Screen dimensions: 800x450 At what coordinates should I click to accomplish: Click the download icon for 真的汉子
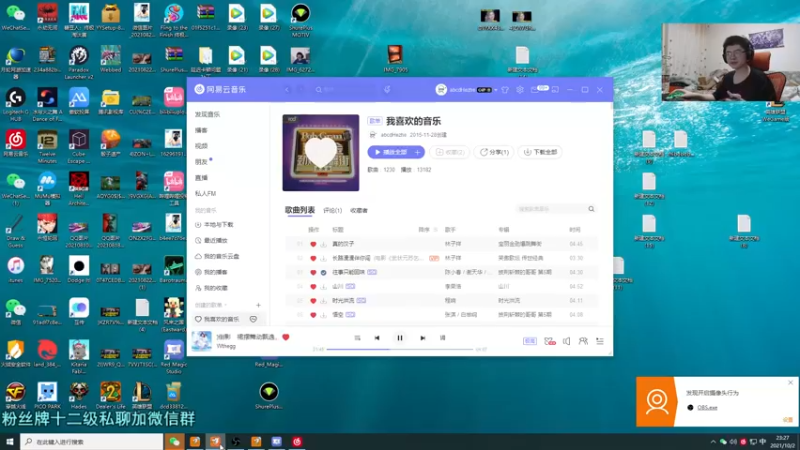point(323,244)
